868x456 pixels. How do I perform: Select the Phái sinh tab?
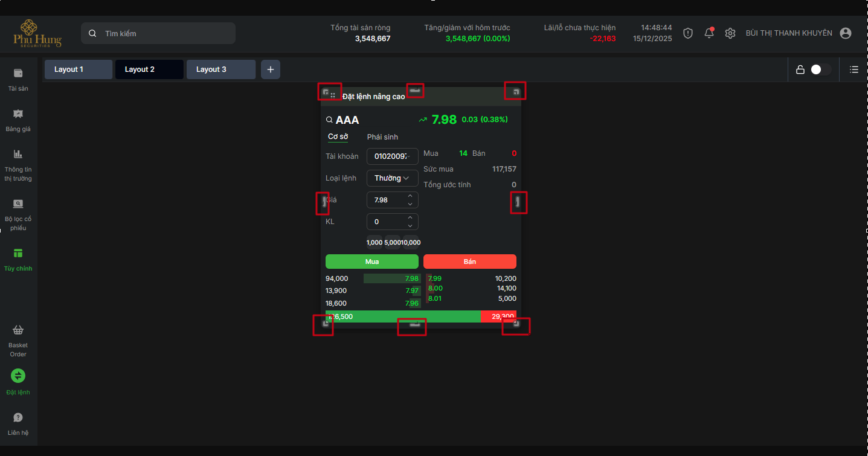point(382,137)
